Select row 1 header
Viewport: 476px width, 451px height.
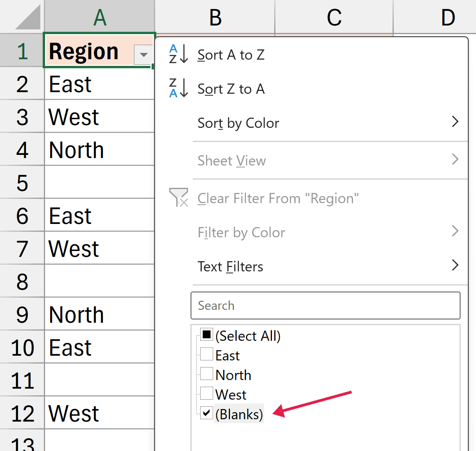tap(22, 51)
